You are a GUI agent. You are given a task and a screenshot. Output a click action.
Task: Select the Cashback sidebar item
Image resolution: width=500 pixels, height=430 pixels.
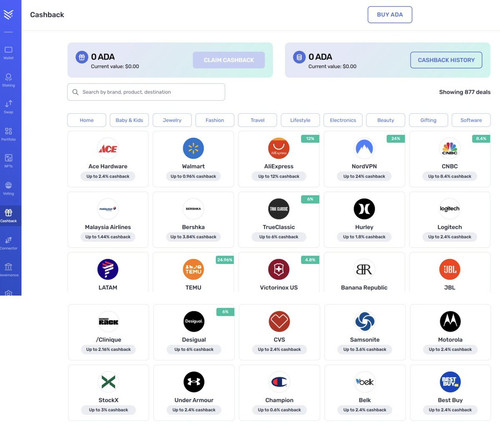pos(8,215)
